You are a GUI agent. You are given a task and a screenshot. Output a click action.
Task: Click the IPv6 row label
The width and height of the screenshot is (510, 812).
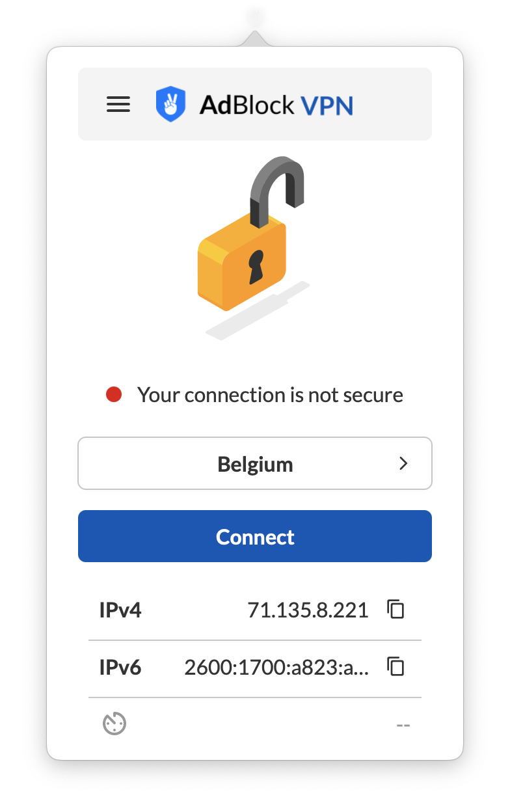point(120,668)
